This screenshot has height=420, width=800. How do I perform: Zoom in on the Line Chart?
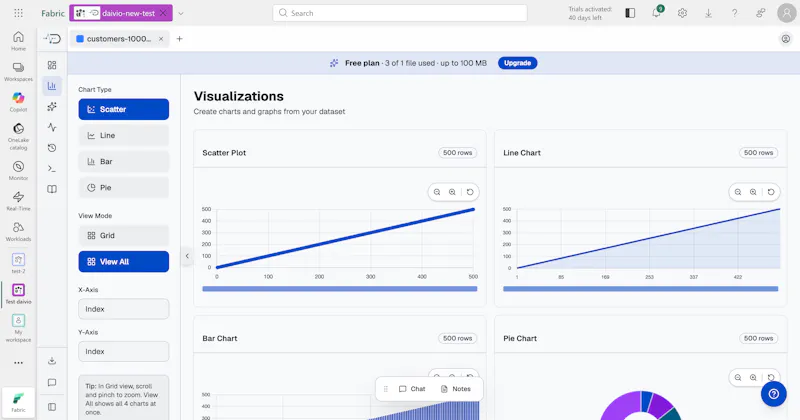click(x=753, y=192)
